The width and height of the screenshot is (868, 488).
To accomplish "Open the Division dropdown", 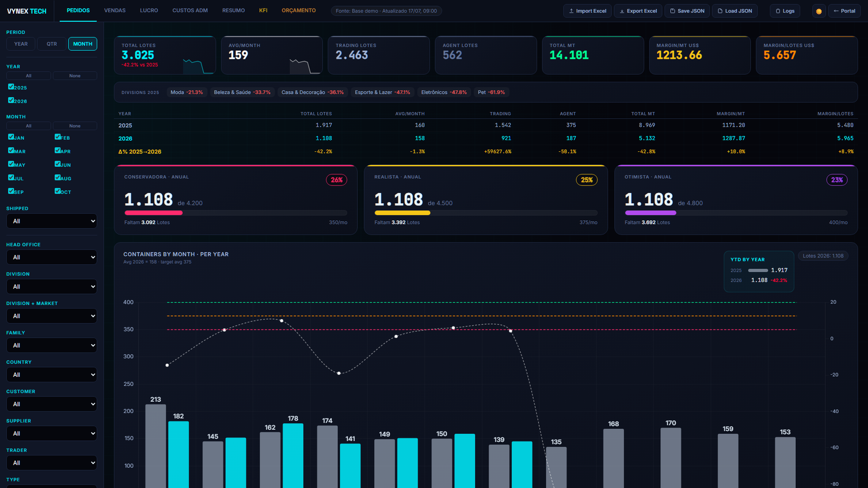I will pyautogui.click(x=52, y=286).
